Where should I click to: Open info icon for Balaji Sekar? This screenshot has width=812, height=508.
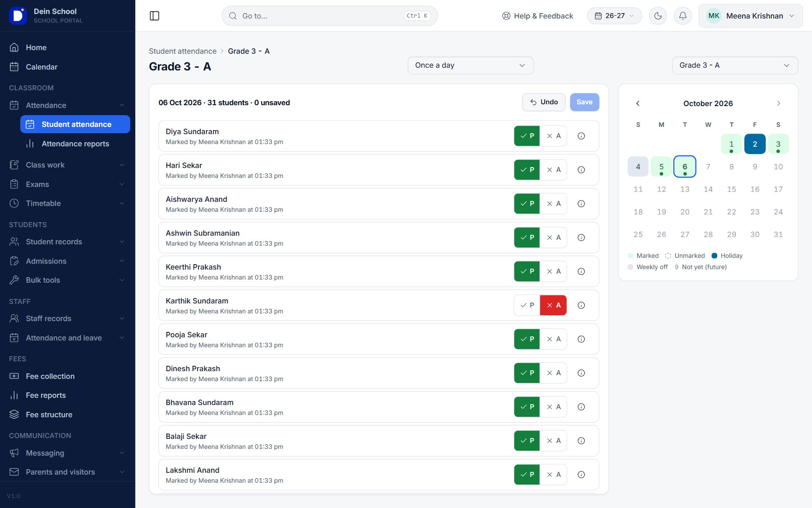coord(581,441)
